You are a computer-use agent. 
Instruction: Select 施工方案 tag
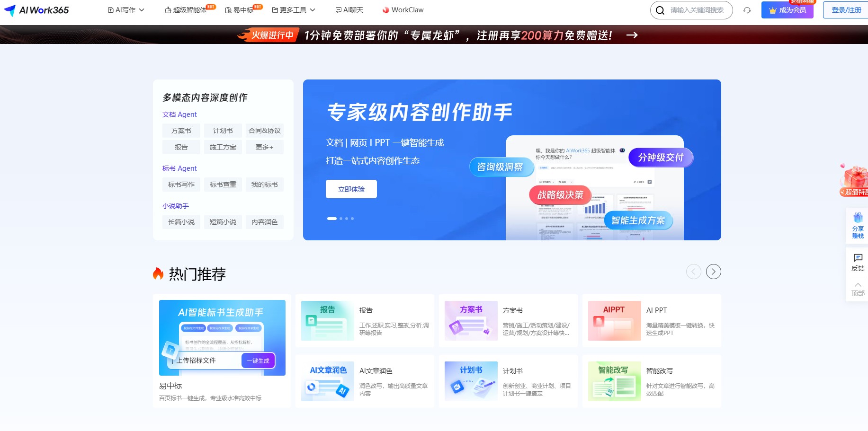click(223, 147)
